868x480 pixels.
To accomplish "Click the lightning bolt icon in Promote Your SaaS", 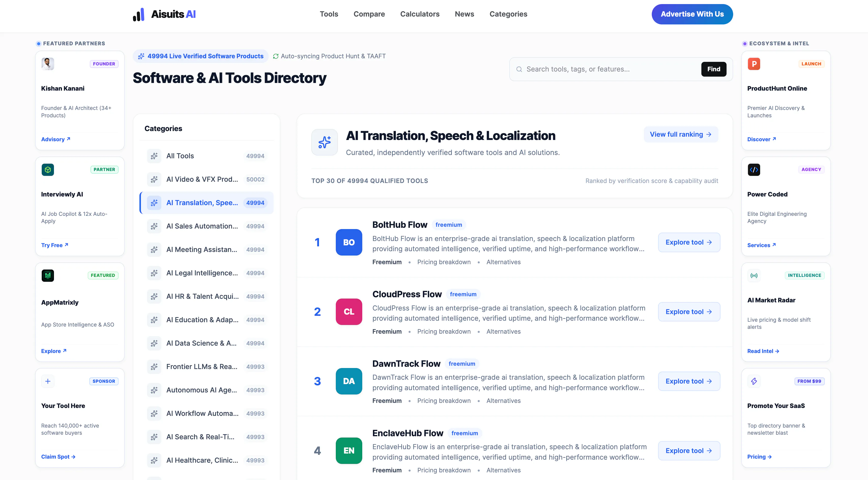I will pyautogui.click(x=754, y=381).
